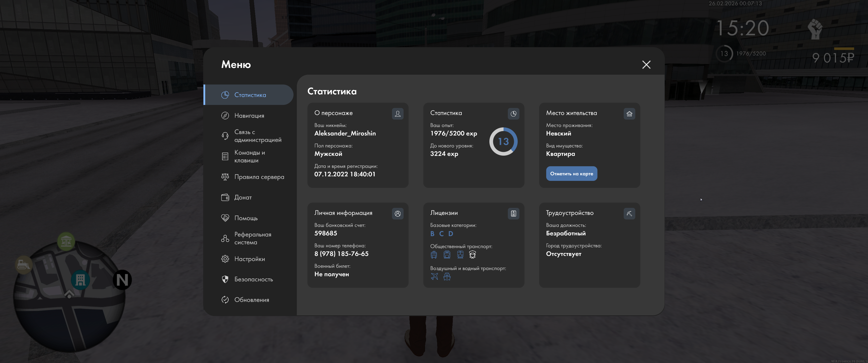Click the building marker on the minimap
The image size is (868, 363).
80,280
